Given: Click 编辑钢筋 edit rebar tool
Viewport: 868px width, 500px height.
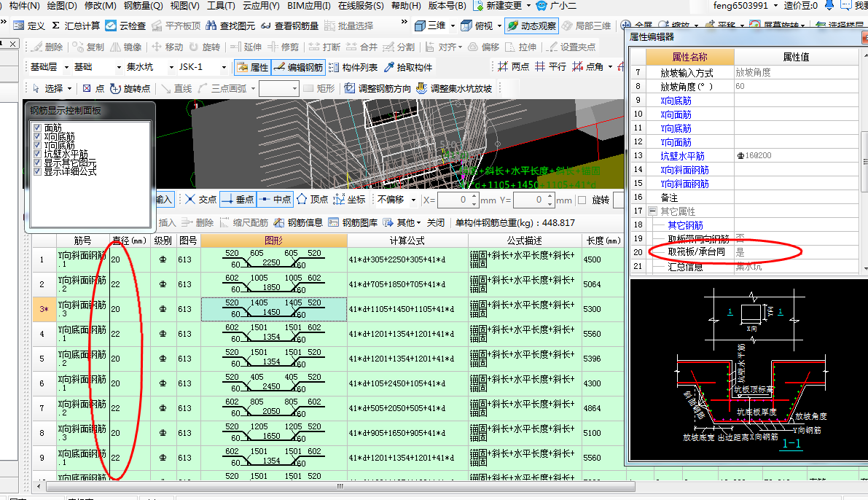Looking at the screenshot, I should click(299, 67).
